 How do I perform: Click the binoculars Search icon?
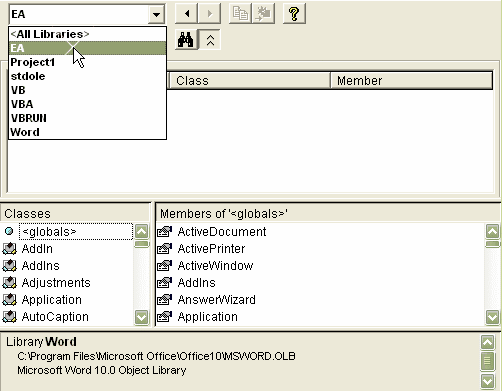coord(186,40)
